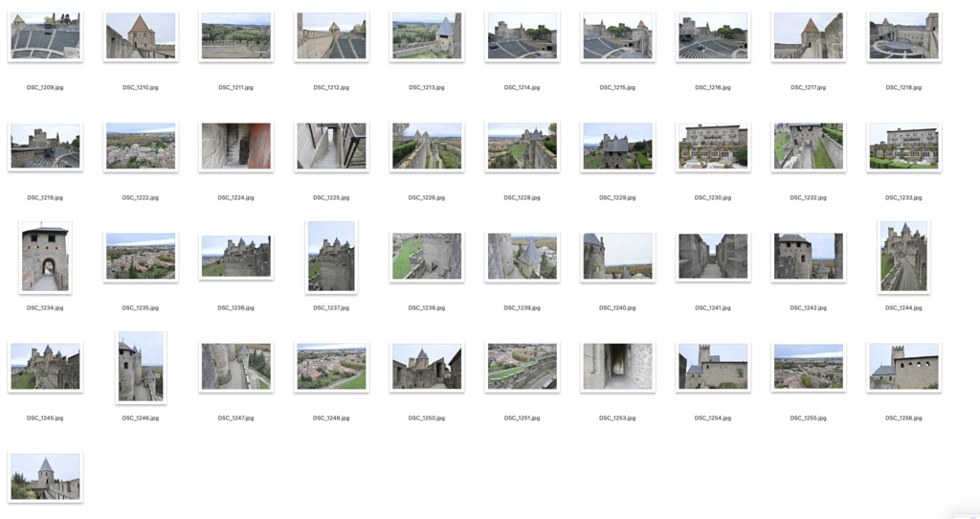
Task: Select the DSC_1219.jpg thumbnail
Action: pyautogui.click(x=45, y=147)
